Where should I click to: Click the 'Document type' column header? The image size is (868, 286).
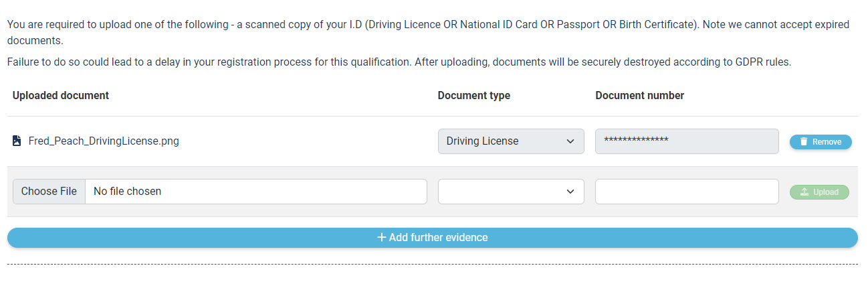[474, 95]
